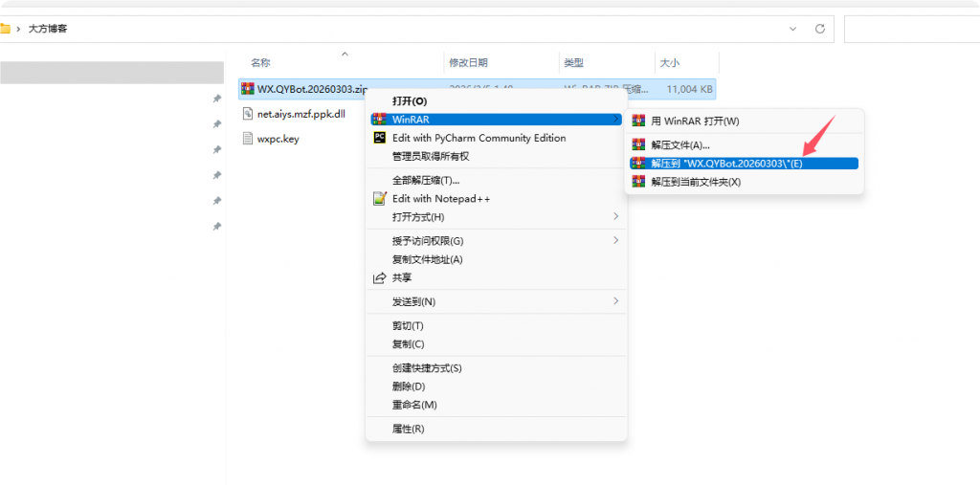Click the net.aiys.mzf.ppk.dll file icon
The image size is (980, 485).
click(x=248, y=114)
